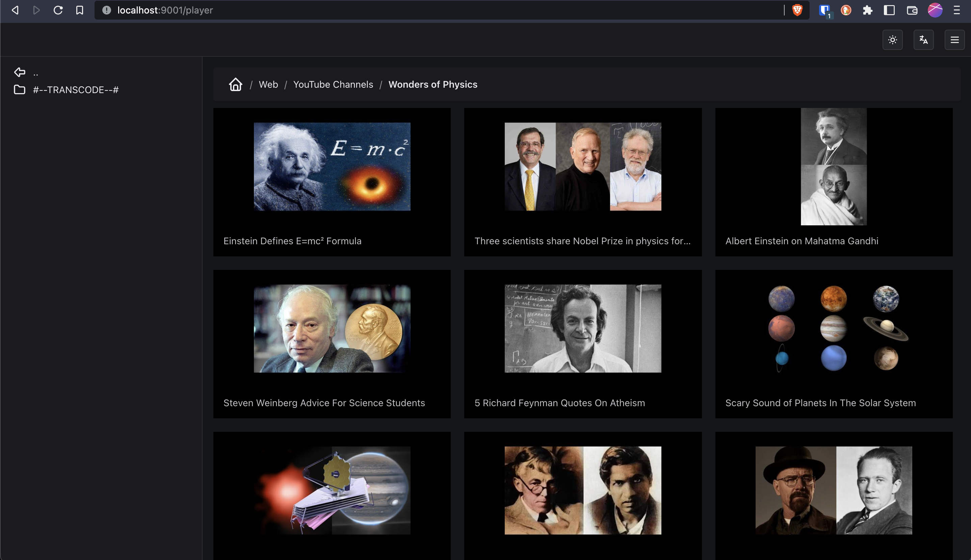Toggle the light theme with the sun icon
Screen dimensions: 971x560
click(892, 39)
